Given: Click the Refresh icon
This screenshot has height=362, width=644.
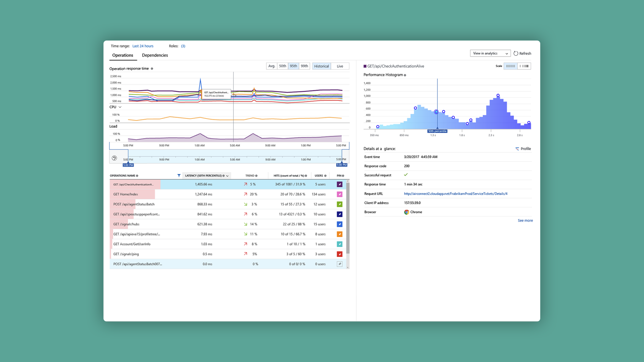Looking at the screenshot, I should click(516, 53).
